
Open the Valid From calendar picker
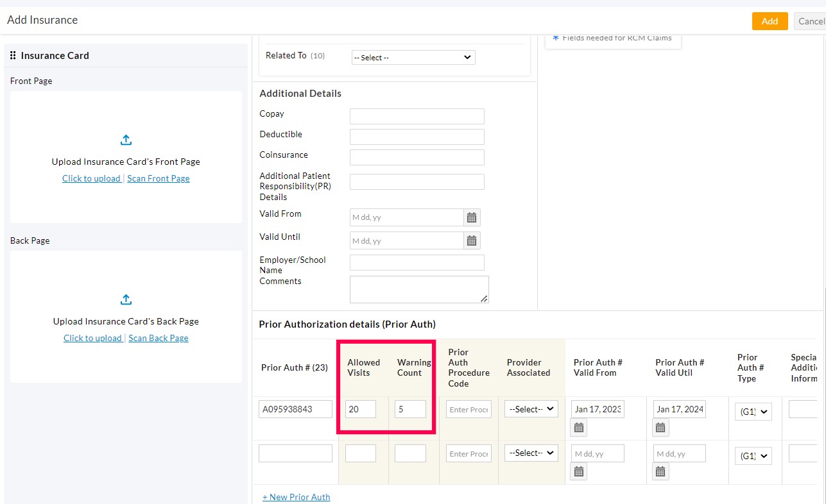coord(471,217)
